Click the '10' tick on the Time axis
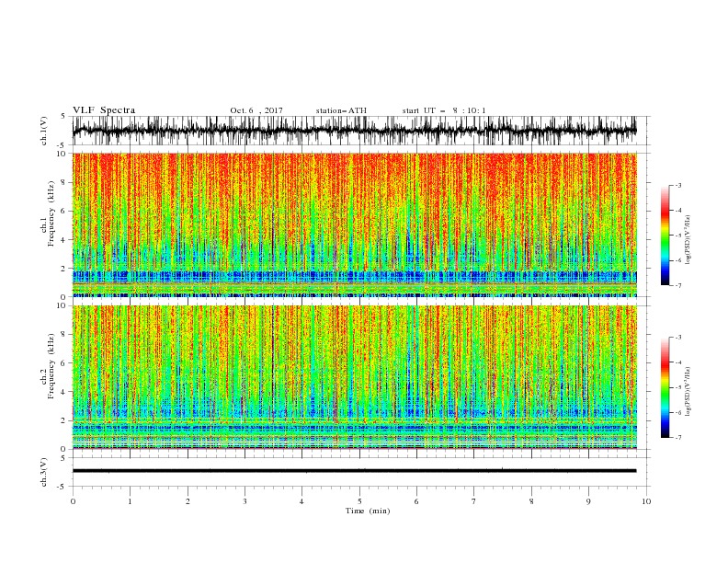The height and width of the screenshot is (563, 728). coord(646,501)
